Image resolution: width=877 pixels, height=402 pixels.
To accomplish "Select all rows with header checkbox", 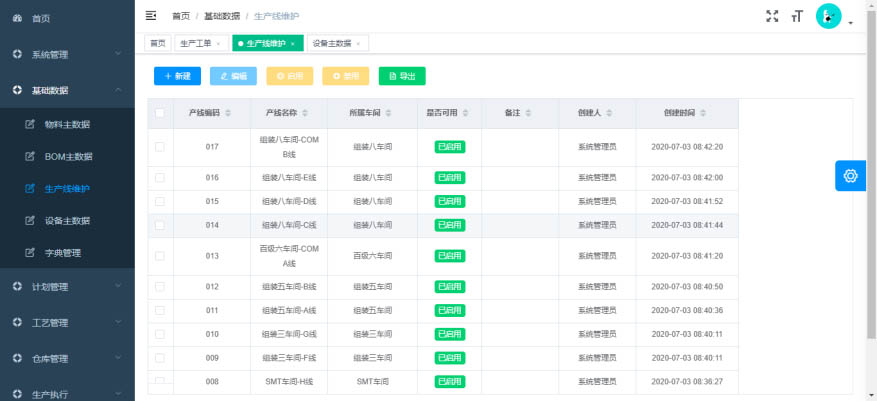I will pos(160,113).
